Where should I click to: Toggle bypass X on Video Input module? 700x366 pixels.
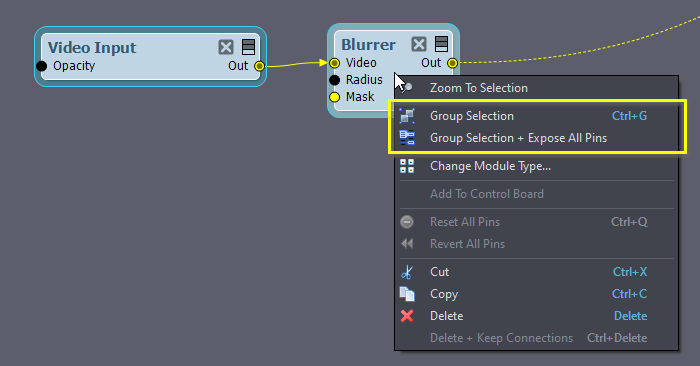(x=226, y=47)
